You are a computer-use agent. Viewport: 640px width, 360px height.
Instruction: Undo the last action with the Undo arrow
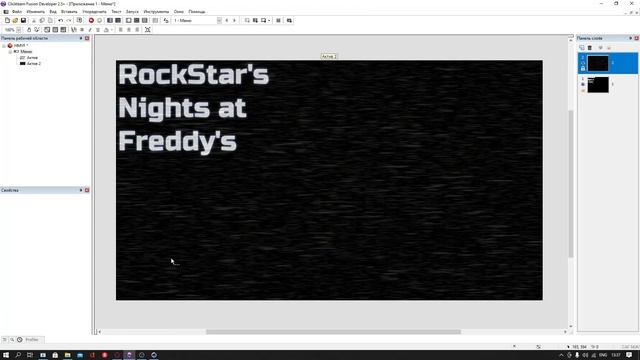click(60, 20)
